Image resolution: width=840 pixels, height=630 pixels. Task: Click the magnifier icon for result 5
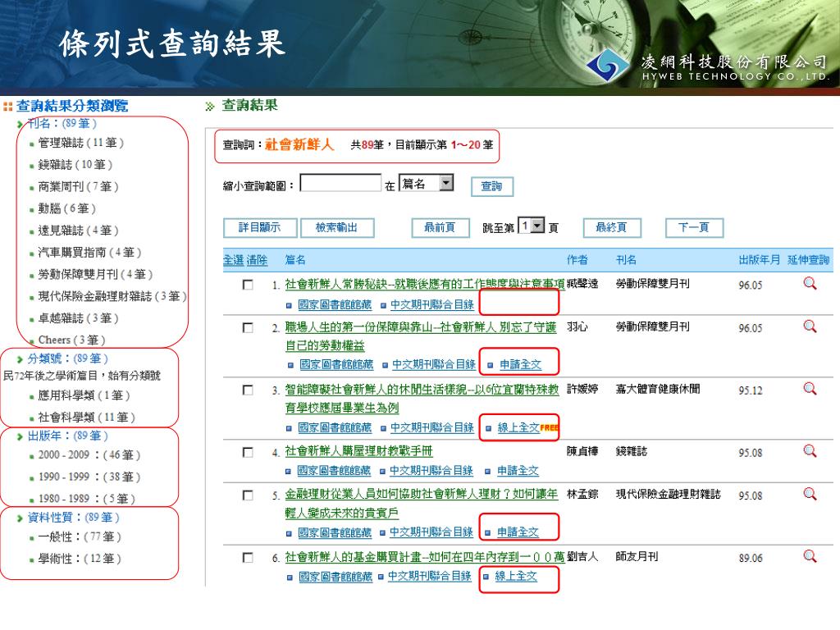[810, 493]
